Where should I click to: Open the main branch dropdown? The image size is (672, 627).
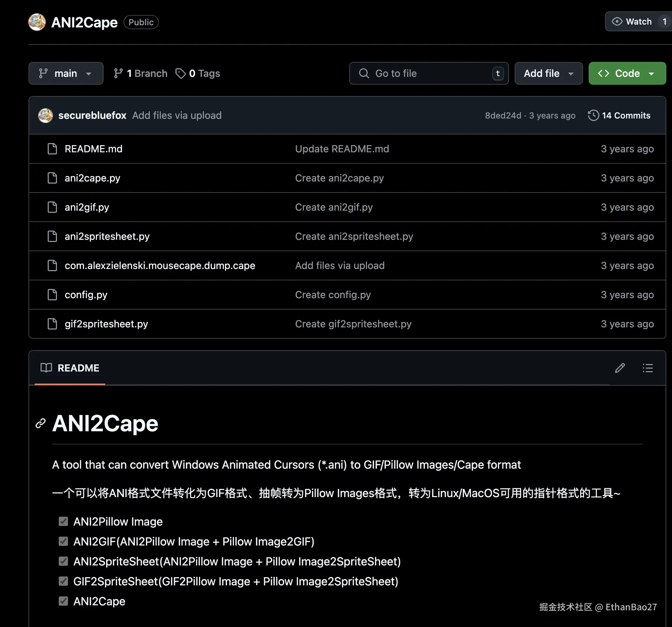[x=66, y=73]
